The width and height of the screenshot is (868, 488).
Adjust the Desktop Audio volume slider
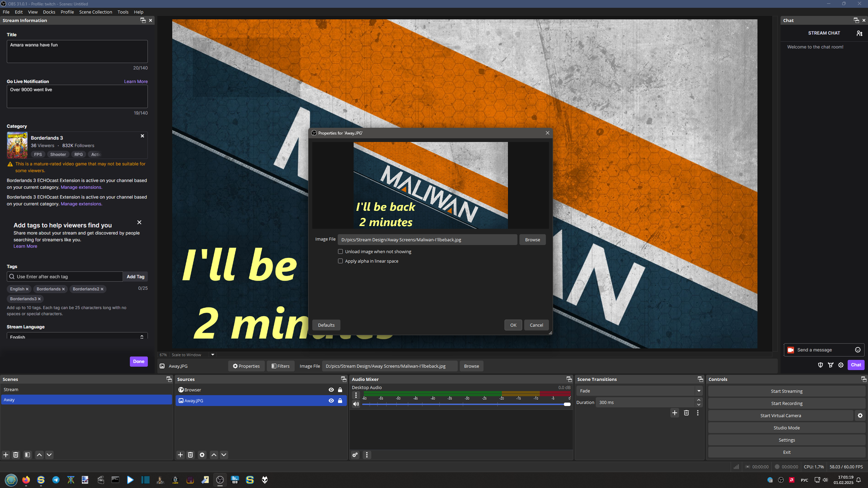point(467,404)
